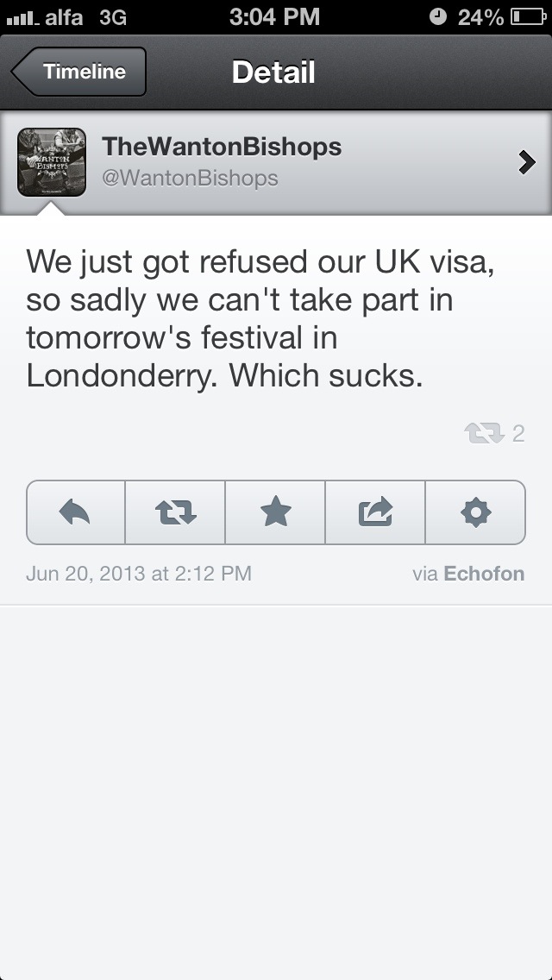The image size is (552, 980).
Task: Tap the battery icon in status bar
Action: [526, 16]
